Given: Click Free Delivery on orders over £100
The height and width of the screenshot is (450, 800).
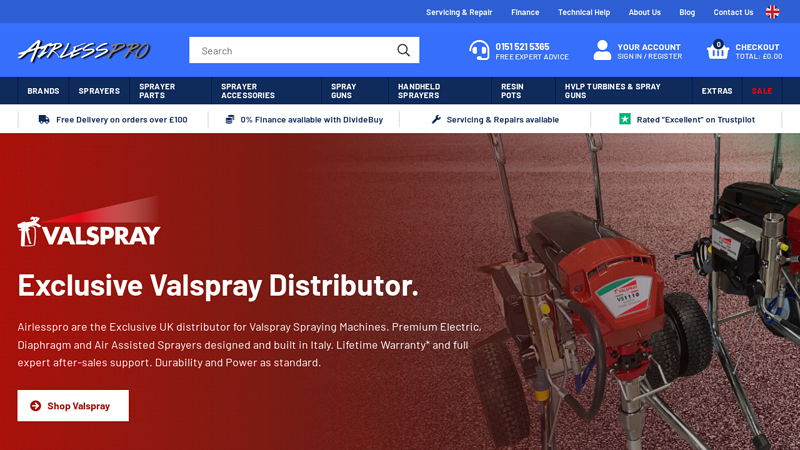Looking at the screenshot, I should 121,119.
